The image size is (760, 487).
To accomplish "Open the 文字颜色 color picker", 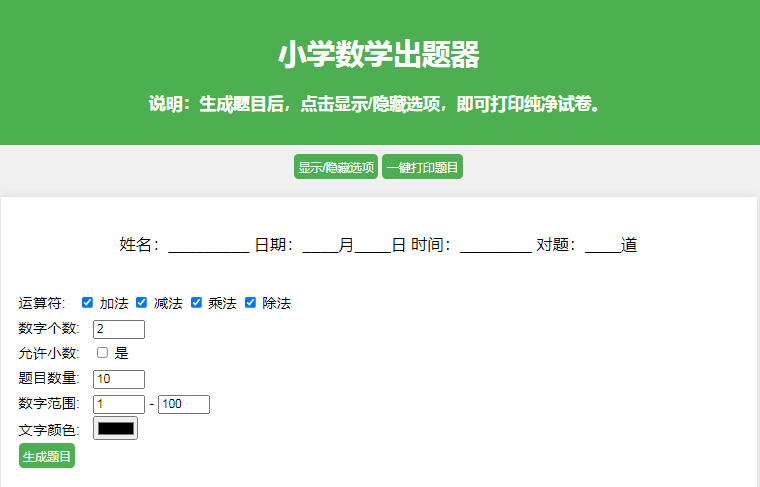I will click(x=115, y=428).
